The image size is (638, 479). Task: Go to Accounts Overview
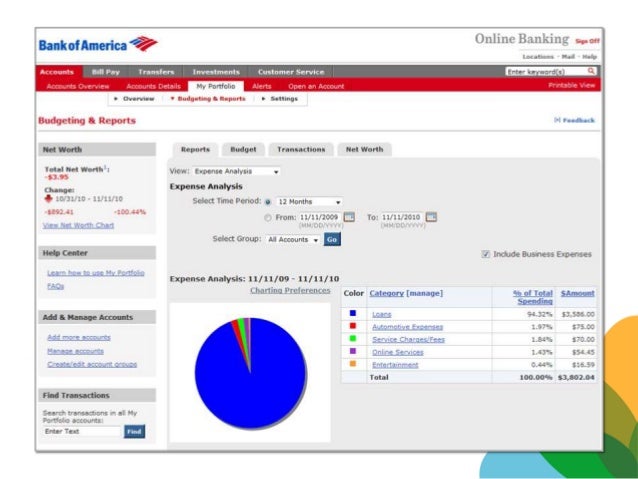(78, 86)
